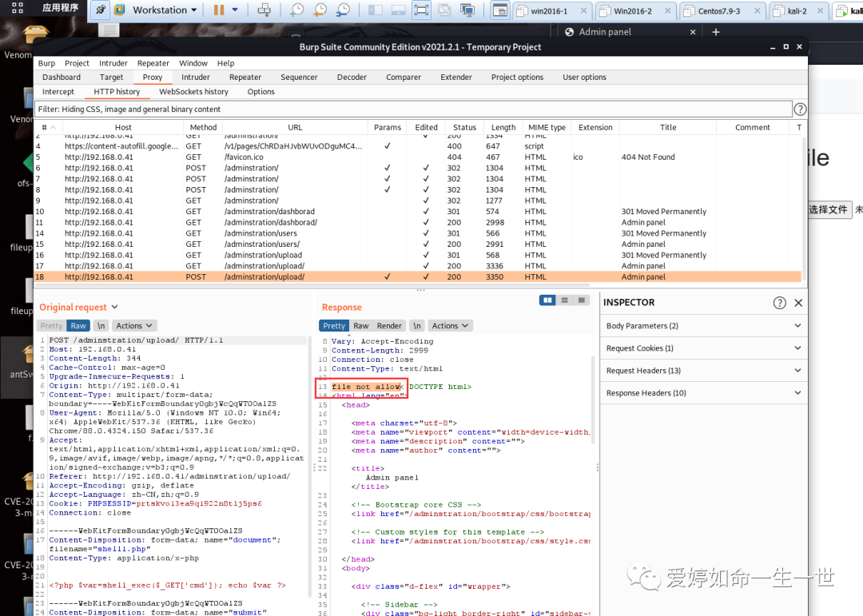Open the request Actions dropdown
Image resolution: width=863 pixels, height=616 pixels.
point(133,326)
